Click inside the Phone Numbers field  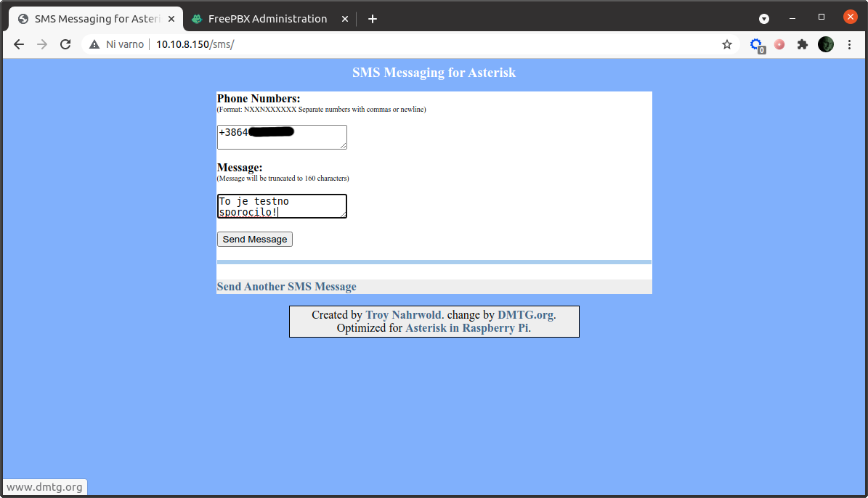(282, 136)
